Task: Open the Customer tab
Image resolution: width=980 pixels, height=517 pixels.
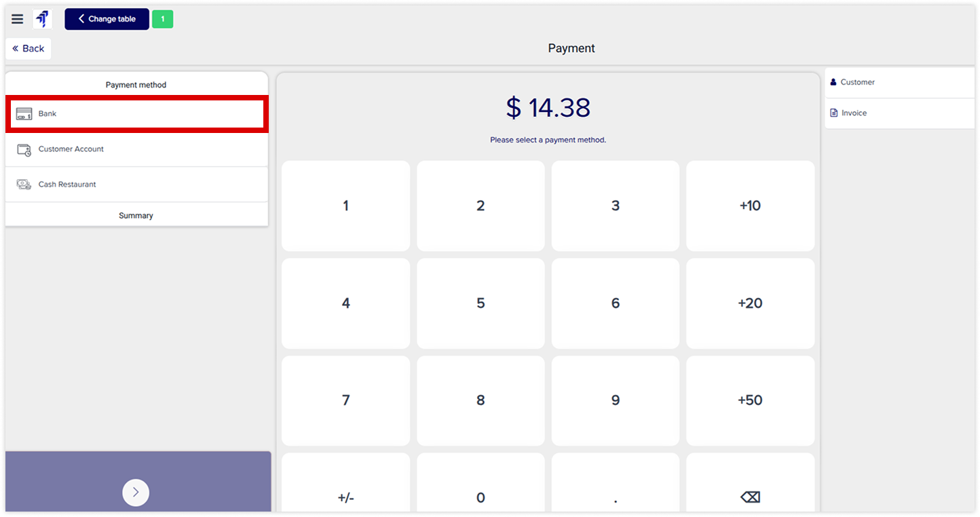Action: point(858,82)
